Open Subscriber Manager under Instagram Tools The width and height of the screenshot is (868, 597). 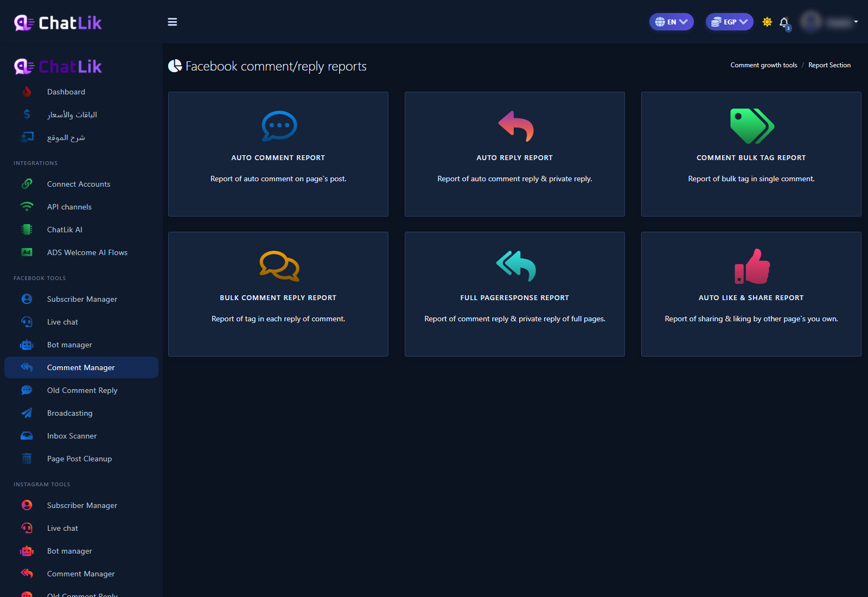coord(81,505)
